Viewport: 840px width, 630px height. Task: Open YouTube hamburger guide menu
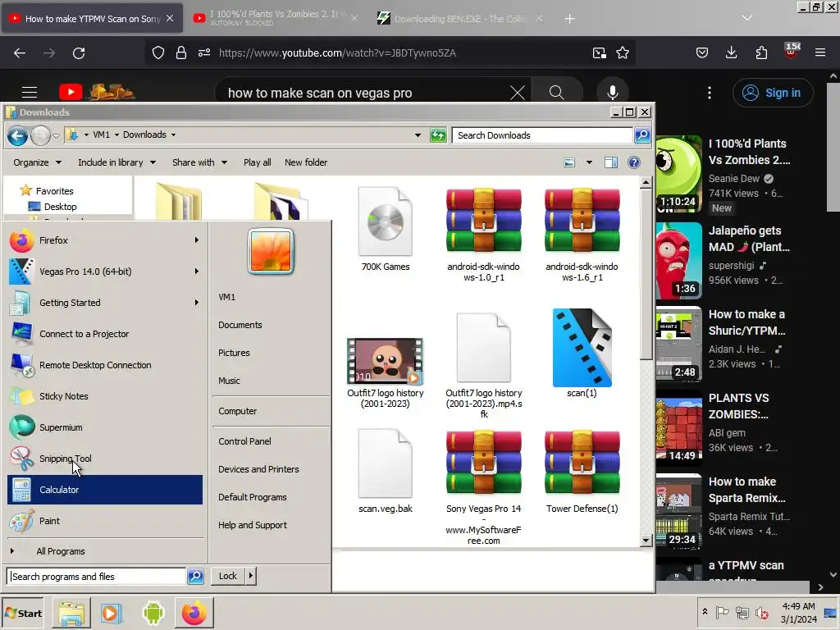(x=30, y=93)
